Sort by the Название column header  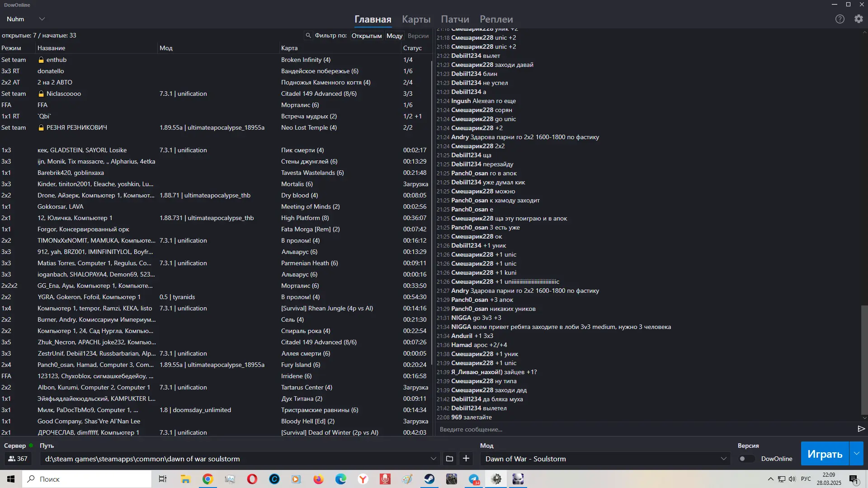(x=51, y=48)
